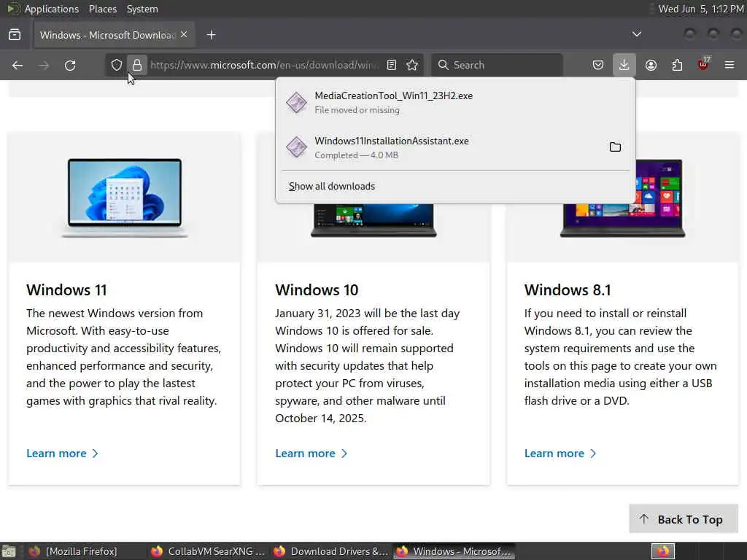Open a new tab
The image size is (747, 560).
coord(211,35)
